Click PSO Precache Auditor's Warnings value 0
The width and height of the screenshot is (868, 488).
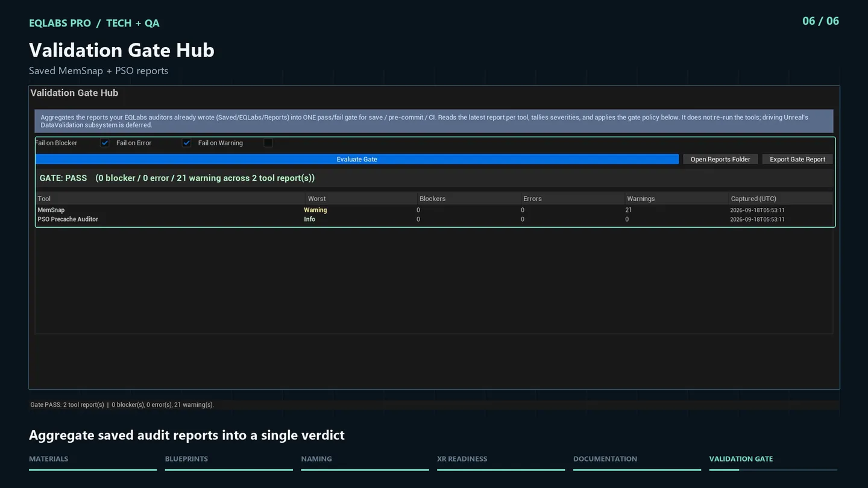[x=627, y=219]
